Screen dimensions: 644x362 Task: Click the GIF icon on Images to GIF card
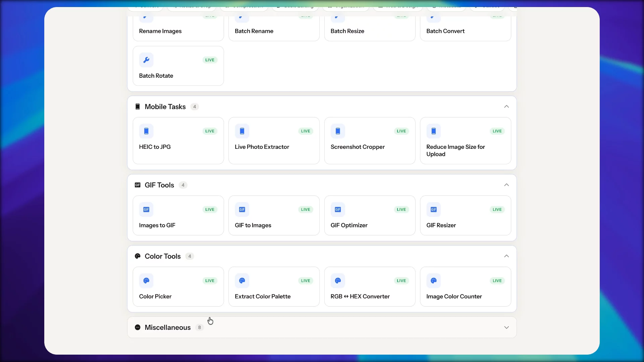coord(146,209)
